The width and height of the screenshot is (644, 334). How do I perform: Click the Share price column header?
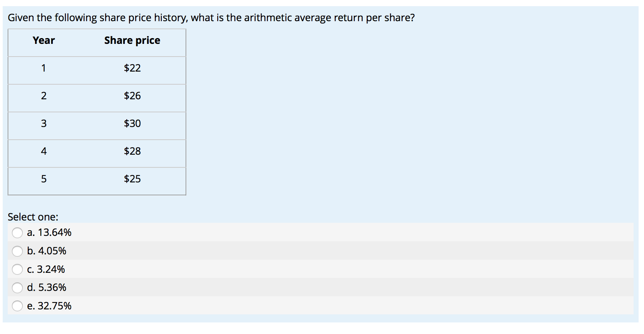pos(132,40)
